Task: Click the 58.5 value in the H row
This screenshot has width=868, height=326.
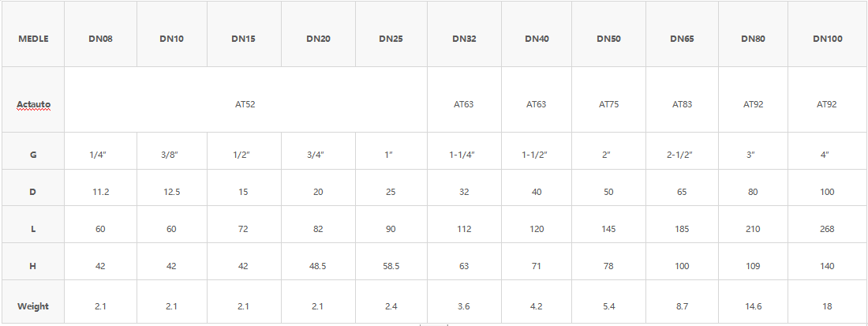Action: (391, 266)
